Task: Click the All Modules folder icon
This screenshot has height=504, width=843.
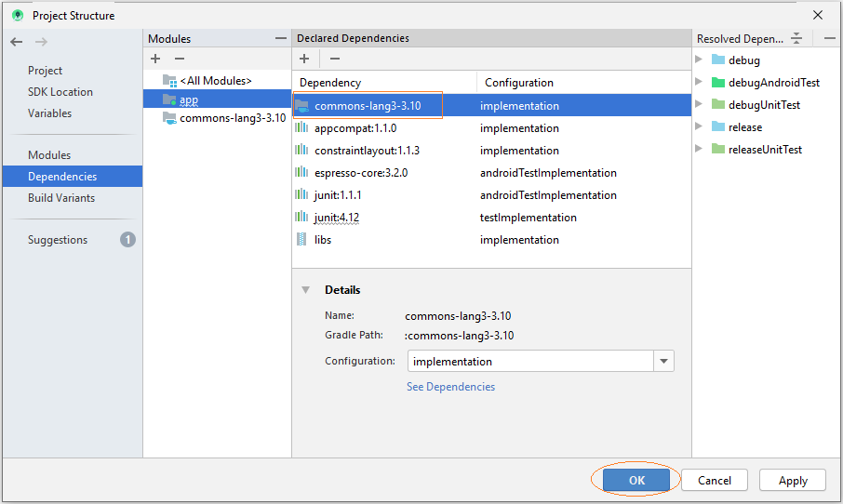Action: click(169, 81)
